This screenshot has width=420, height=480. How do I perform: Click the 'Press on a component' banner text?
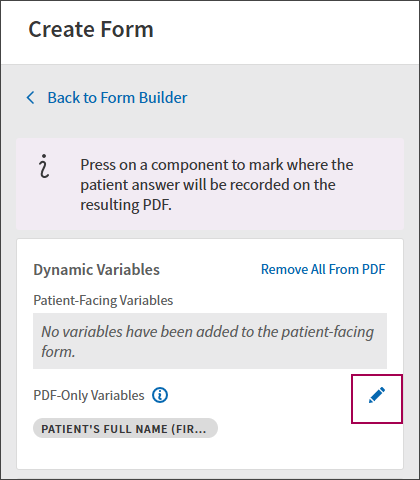[217, 165]
